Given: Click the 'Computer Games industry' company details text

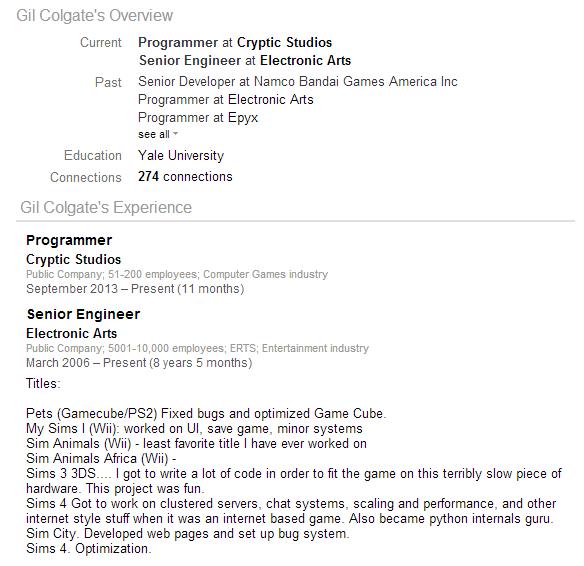Looking at the screenshot, I should pos(265,274).
